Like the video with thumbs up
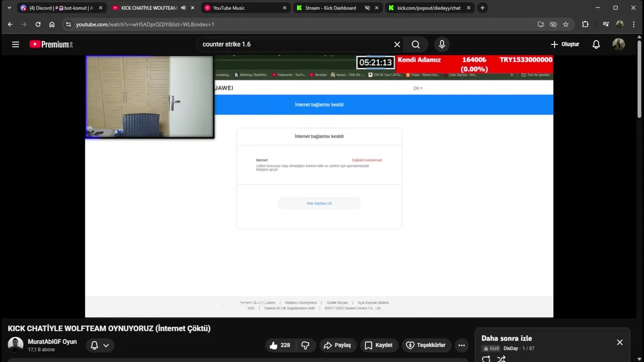This screenshot has width=644, height=362. click(280, 345)
